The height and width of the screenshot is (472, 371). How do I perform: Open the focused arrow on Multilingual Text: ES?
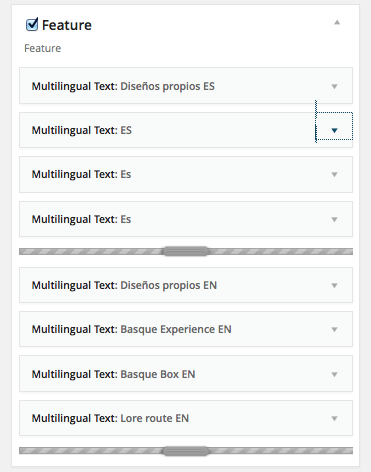tap(334, 130)
